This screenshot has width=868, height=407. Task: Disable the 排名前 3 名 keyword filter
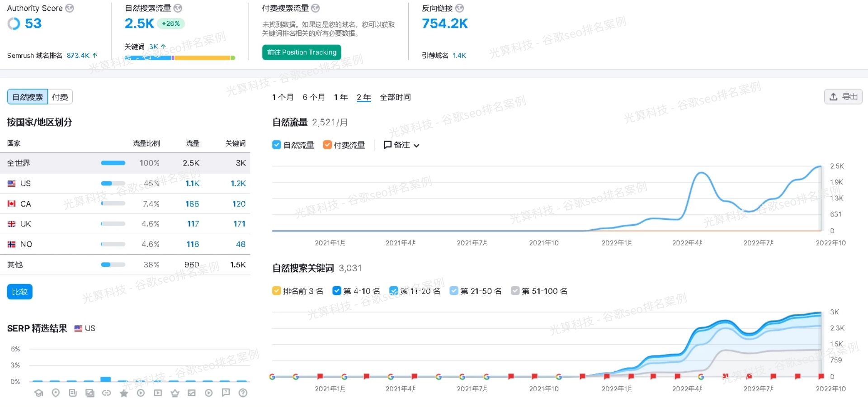[x=276, y=291]
